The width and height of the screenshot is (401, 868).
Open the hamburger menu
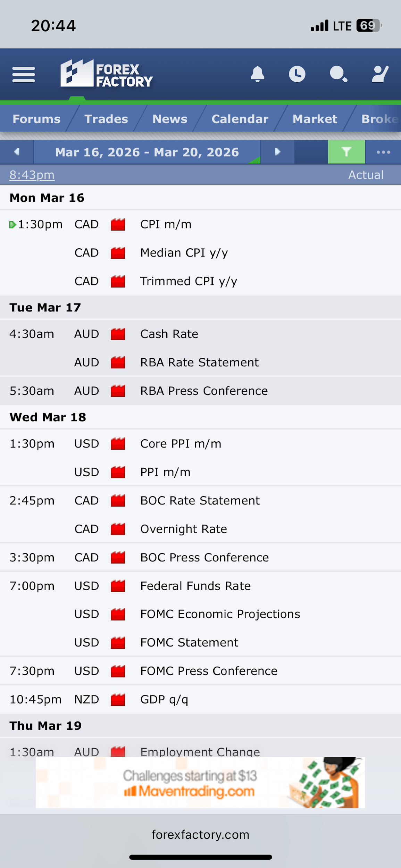coord(24,74)
